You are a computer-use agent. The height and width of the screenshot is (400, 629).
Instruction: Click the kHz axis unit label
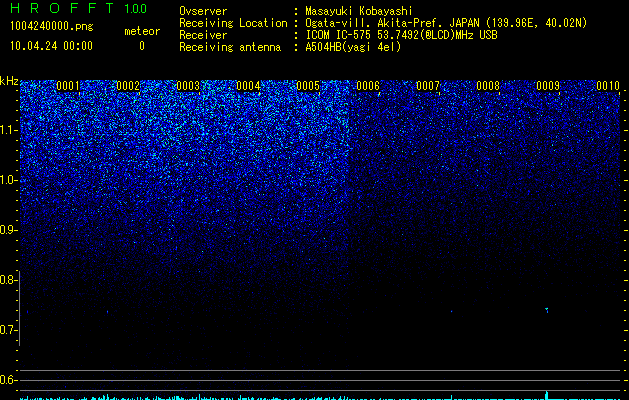(9, 81)
